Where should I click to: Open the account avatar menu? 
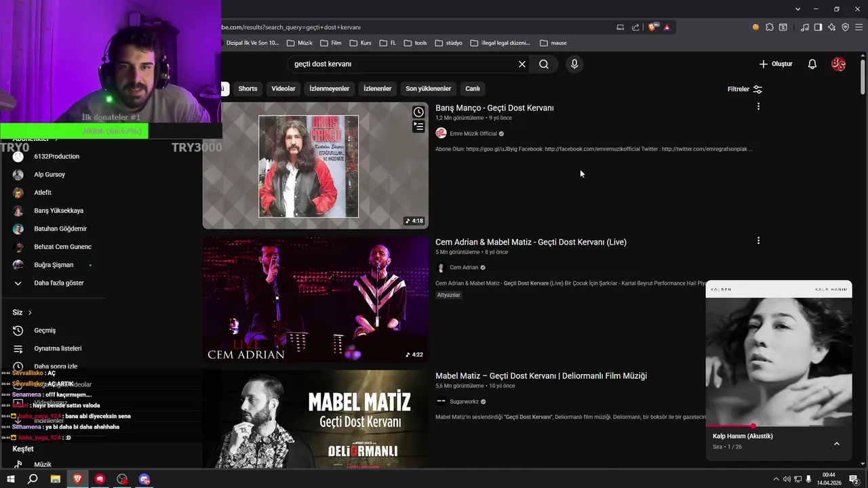pyautogui.click(x=839, y=64)
